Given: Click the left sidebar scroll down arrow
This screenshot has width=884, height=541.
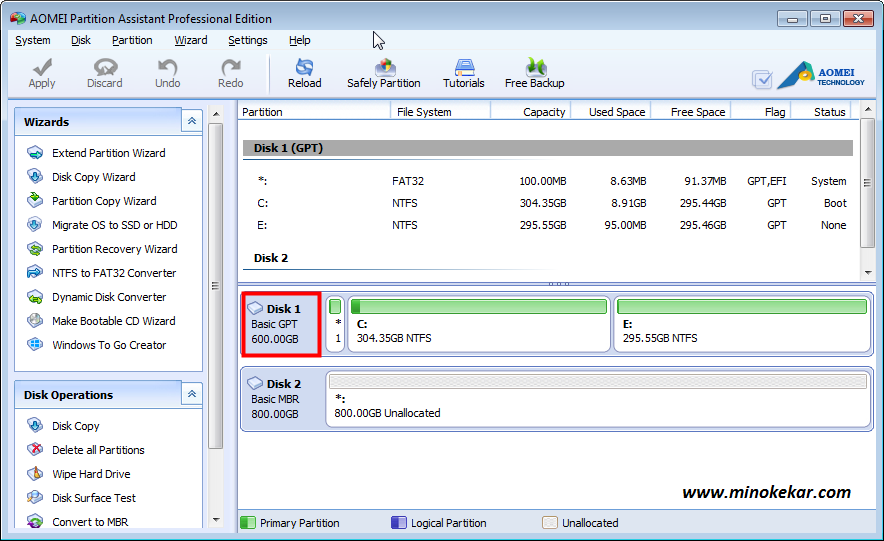Looking at the screenshot, I should click(x=216, y=520).
